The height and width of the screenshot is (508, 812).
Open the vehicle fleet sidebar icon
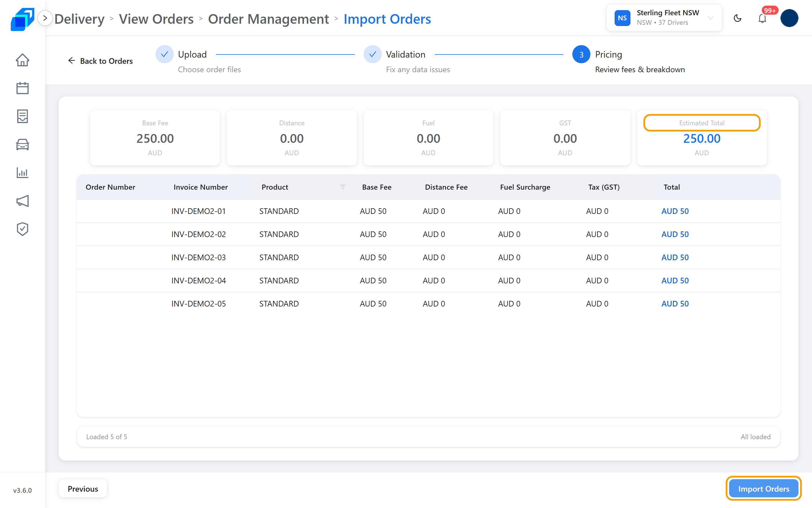coord(23,144)
